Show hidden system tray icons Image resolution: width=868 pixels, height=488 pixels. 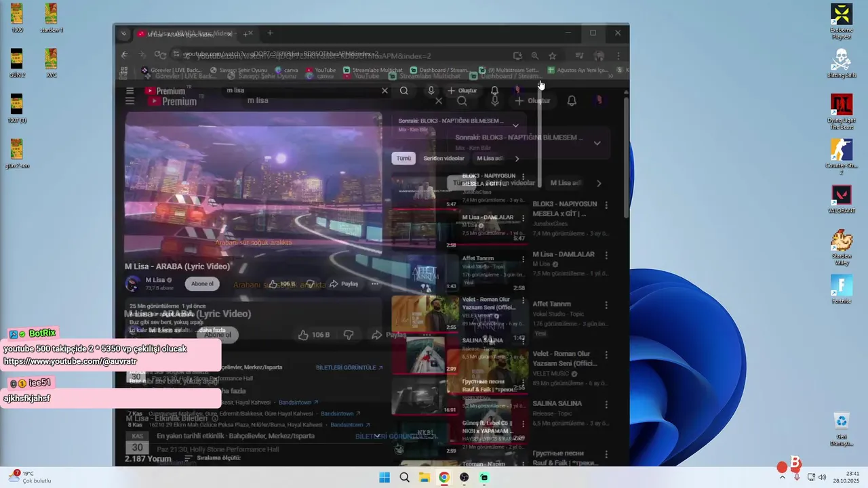point(782,477)
